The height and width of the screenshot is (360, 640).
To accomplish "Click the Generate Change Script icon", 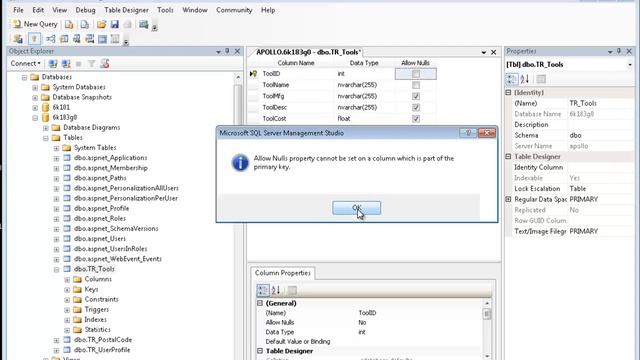I will 18,39.
